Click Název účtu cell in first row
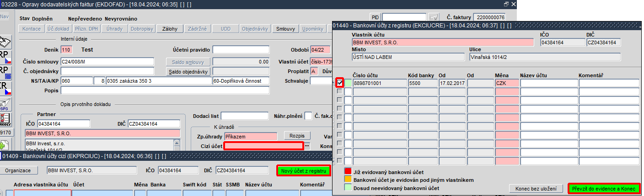 tap(548, 83)
